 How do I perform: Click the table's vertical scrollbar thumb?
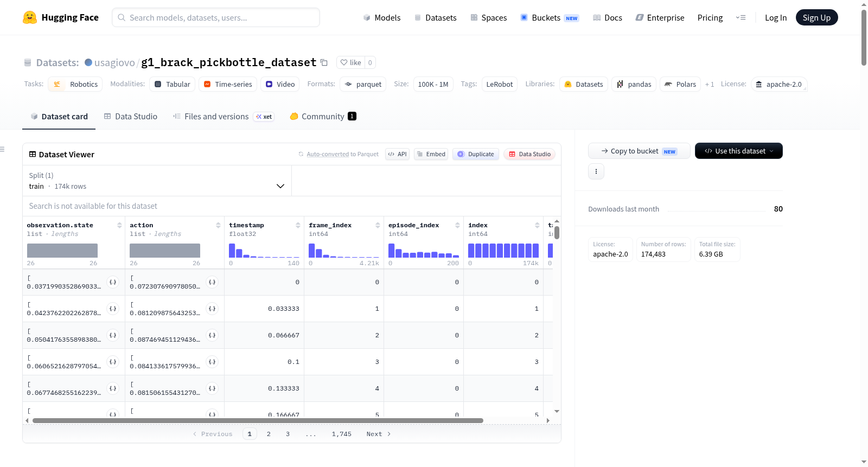[x=557, y=233]
